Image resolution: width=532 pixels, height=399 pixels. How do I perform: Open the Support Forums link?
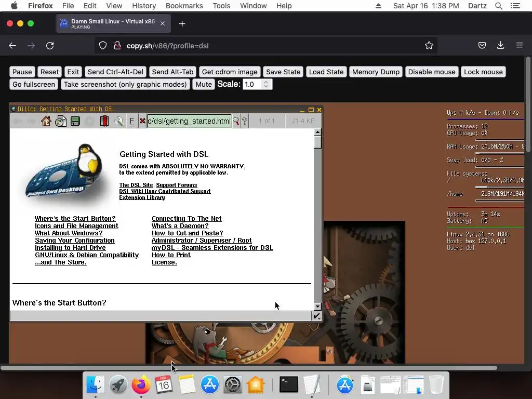click(177, 185)
